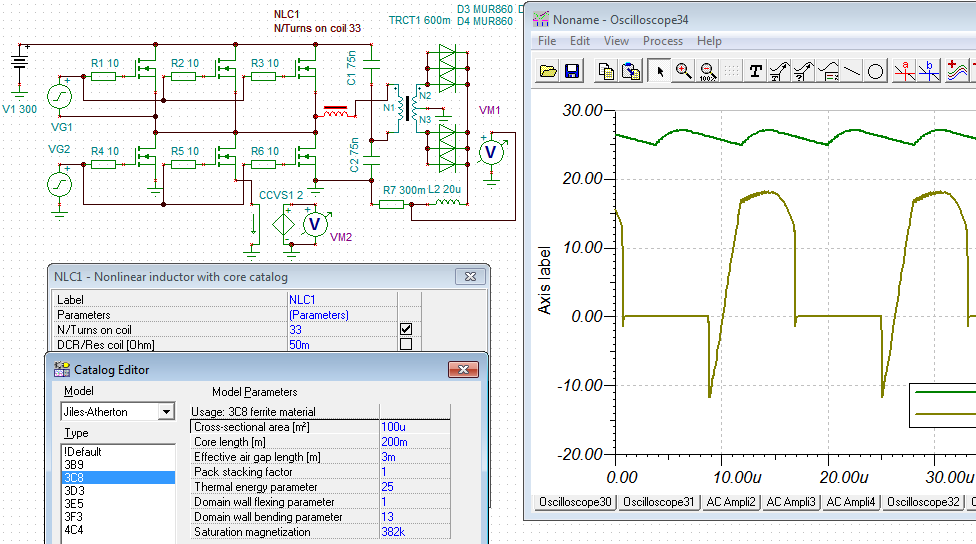
Task: Click the paste icon in the oscilloscope toolbar
Action: (631, 71)
